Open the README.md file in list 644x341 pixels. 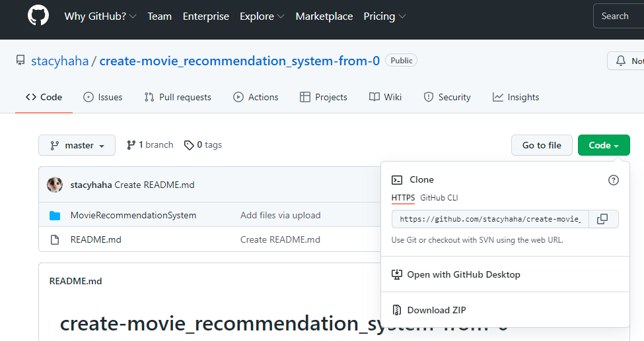pyautogui.click(x=96, y=239)
